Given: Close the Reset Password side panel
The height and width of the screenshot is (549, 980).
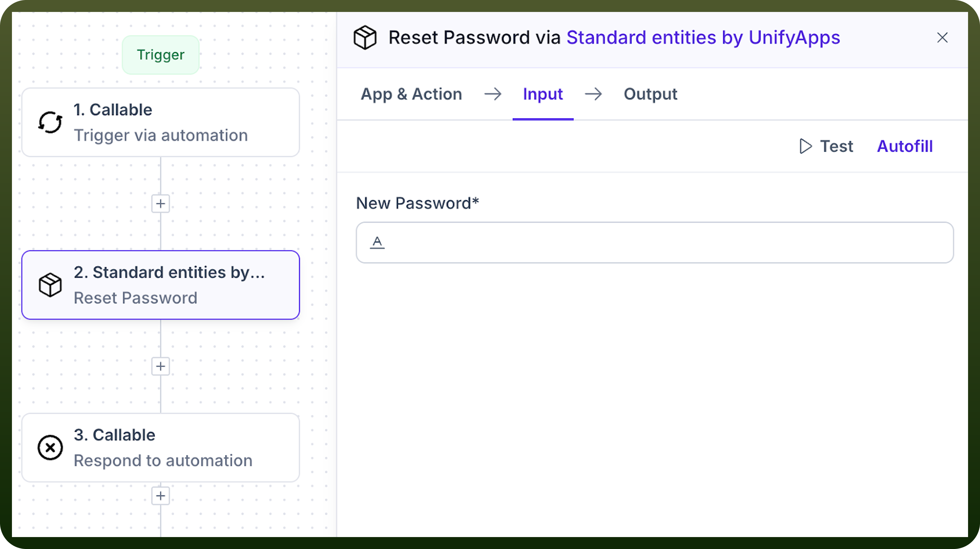Looking at the screenshot, I should coord(942,38).
